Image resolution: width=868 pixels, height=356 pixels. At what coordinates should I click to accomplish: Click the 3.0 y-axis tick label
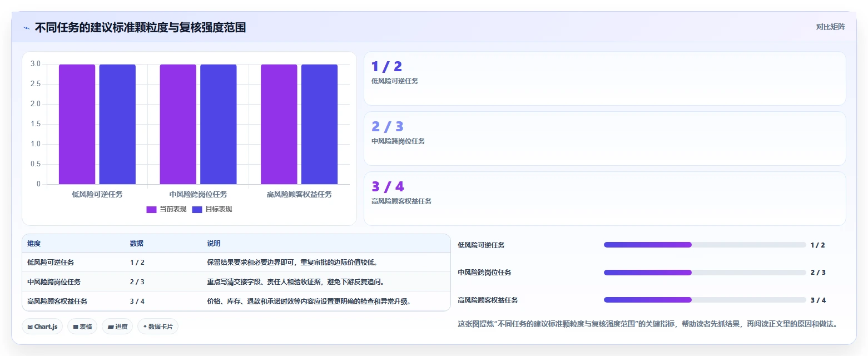click(x=36, y=64)
